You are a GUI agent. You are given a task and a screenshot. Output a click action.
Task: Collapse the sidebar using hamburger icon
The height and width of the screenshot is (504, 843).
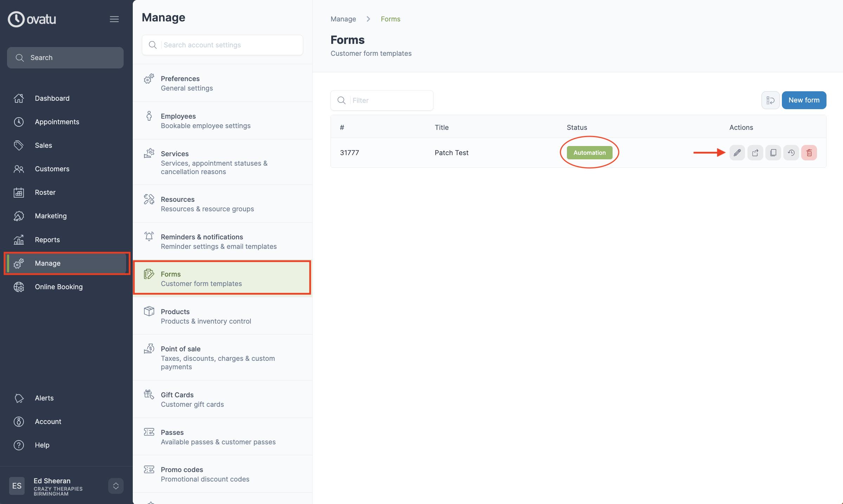point(114,19)
